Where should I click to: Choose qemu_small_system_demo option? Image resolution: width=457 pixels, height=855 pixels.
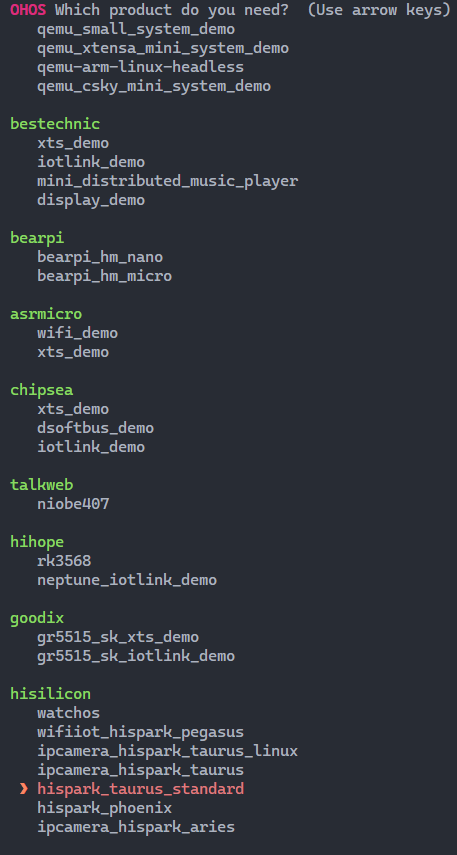(136, 29)
